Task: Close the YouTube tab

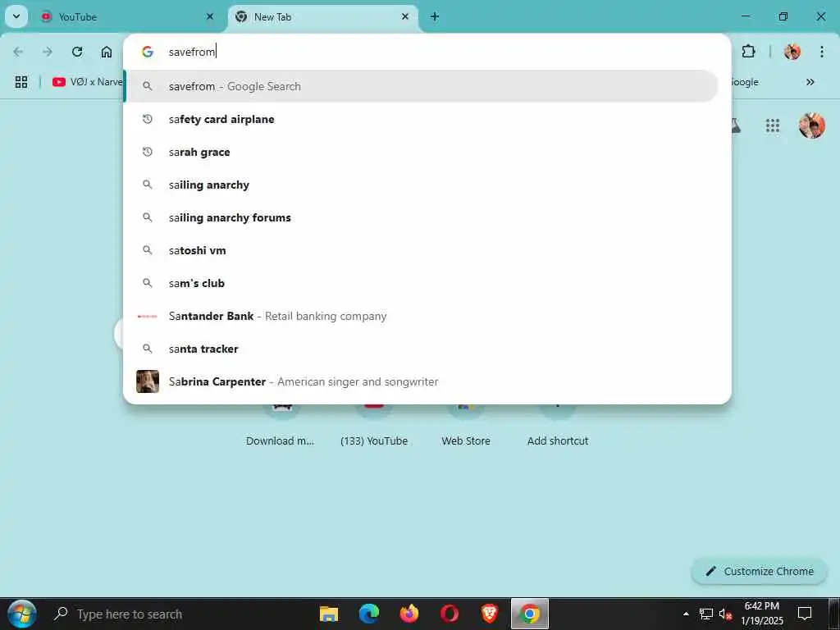Action: point(210,16)
